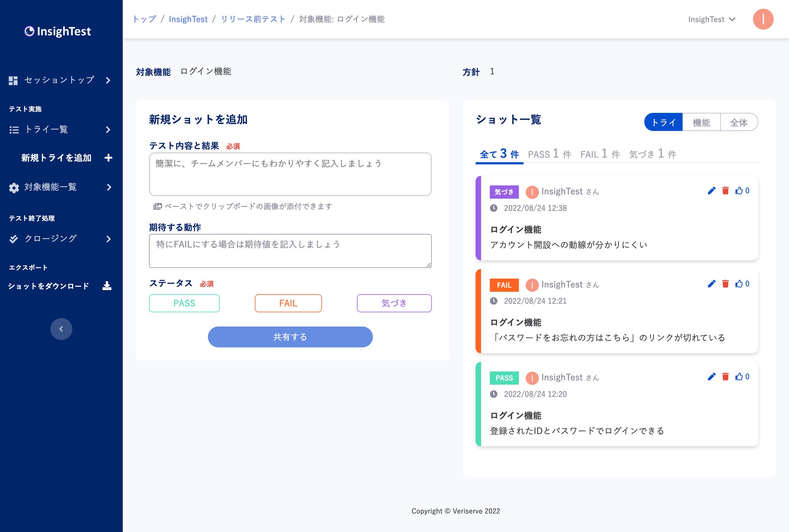Delete the FAIL shot with its trash icon
Viewport: 789px width, 532px height.
coord(725,284)
